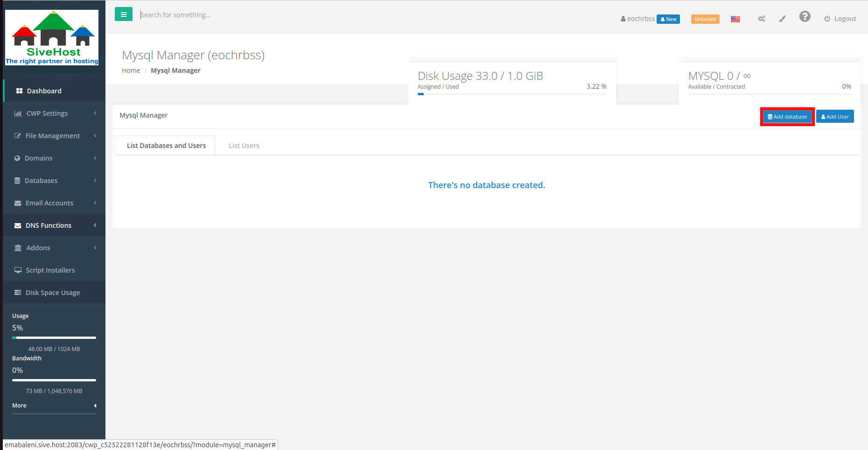This screenshot has height=450, width=868.
Task: Click the 'Disk Usage 33.0 / 1.0 GiB' heading
Action: coord(480,76)
